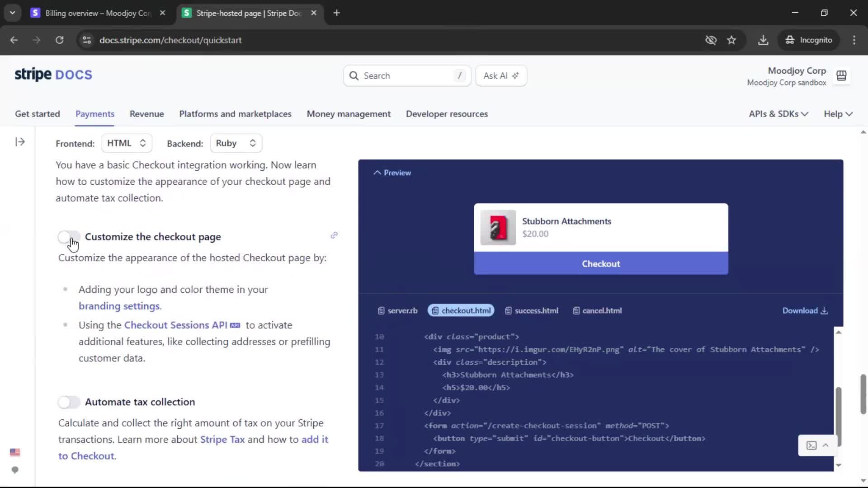The width and height of the screenshot is (868, 488).
Task: Click the feedback bubble icon at the bottom left
Action: (15, 470)
